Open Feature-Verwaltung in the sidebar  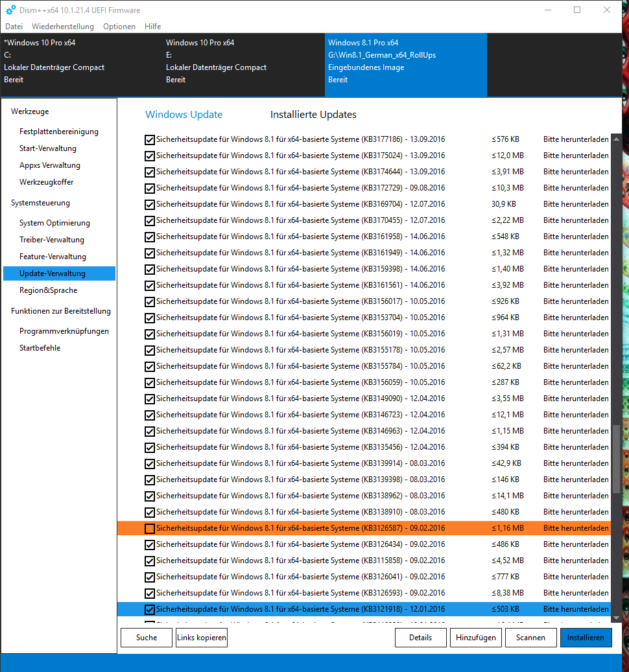[53, 256]
